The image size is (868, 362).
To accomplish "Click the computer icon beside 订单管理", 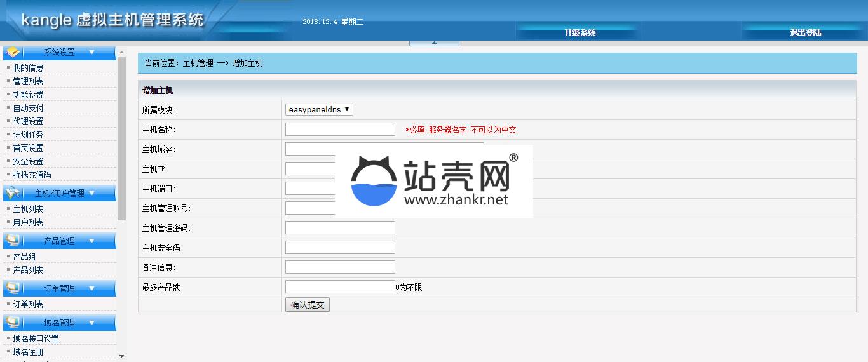I will [13, 288].
